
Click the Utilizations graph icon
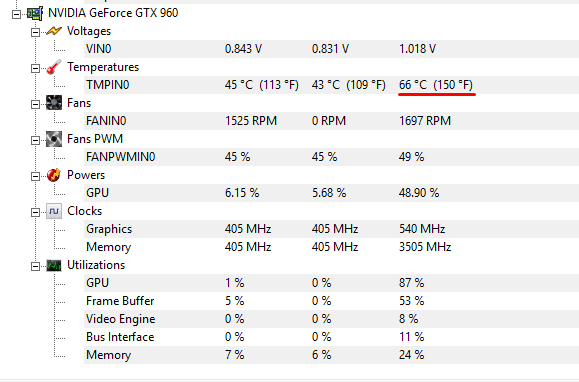coord(54,265)
